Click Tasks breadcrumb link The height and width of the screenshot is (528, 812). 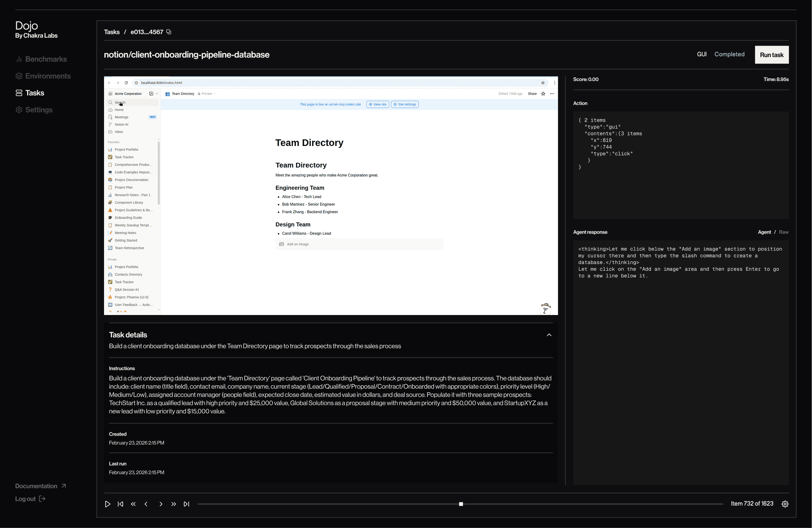pyautogui.click(x=112, y=32)
